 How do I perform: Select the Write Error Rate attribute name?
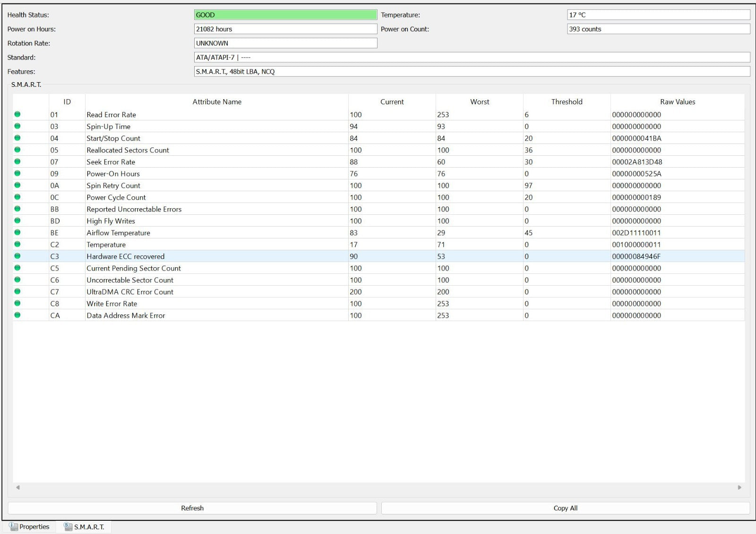click(x=112, y=304)
